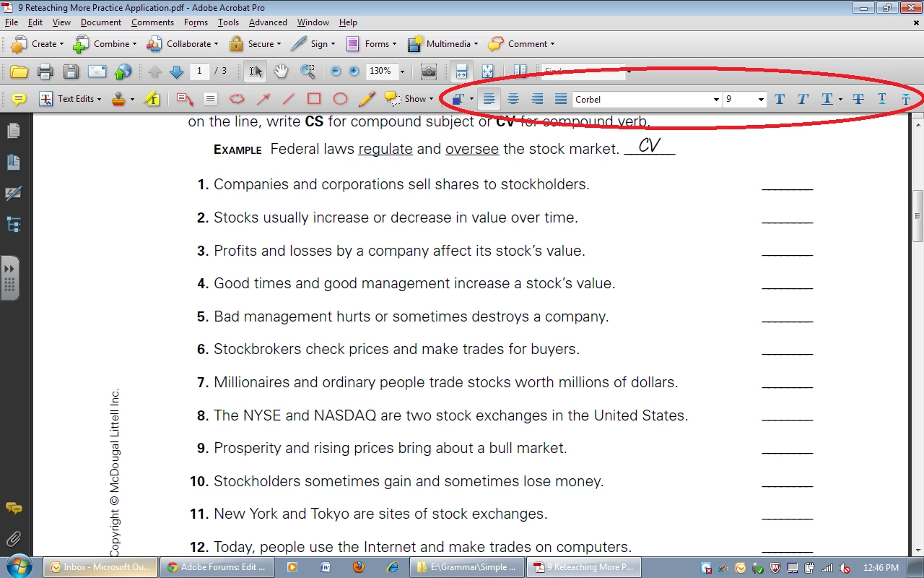
Task: Add a Sticky Note comment
Action: point(19,99)
